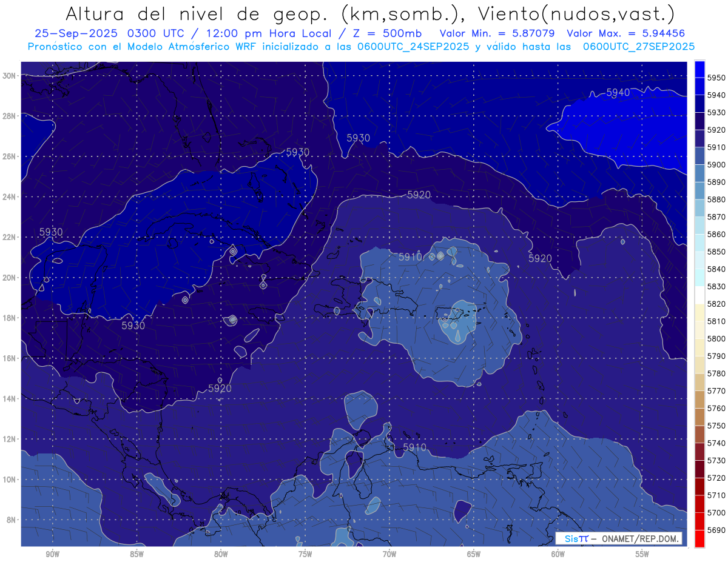Select the 70W longitude axis label
The width and height of the screenshot is (728, 562).
click(x=389, y=553)
